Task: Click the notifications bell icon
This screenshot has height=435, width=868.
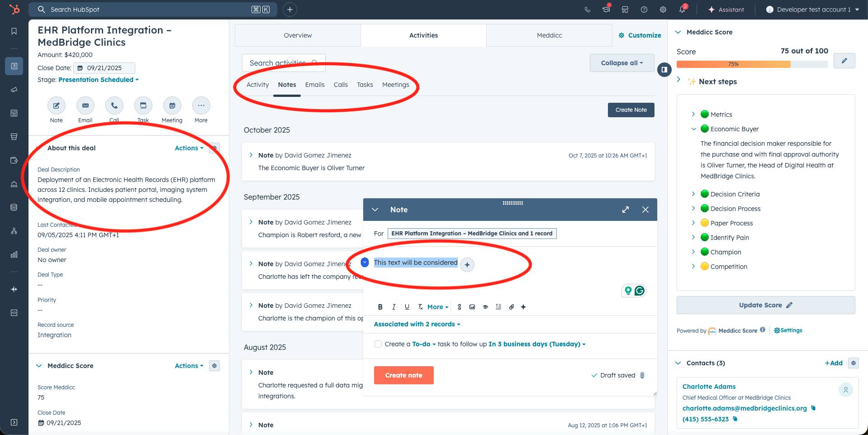Action: pos(682,10)
